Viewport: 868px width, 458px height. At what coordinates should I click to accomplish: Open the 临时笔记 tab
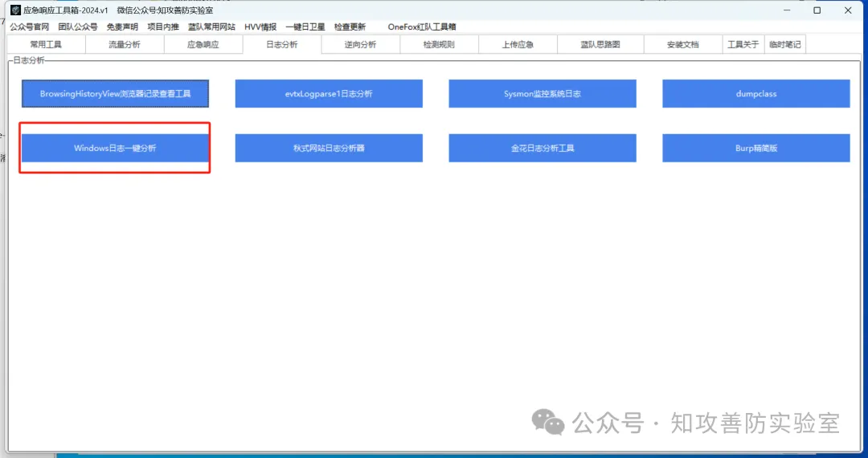click(784, 44)
